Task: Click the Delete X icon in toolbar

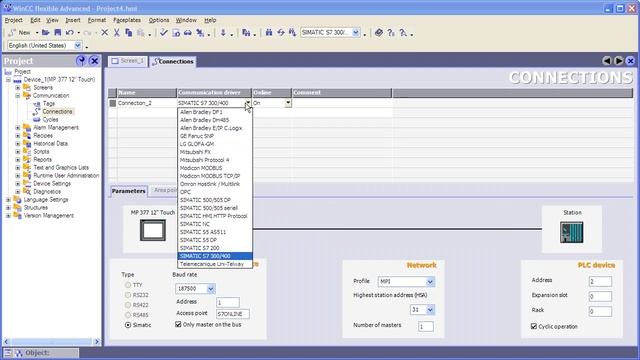Action: [x=105, y=33]
